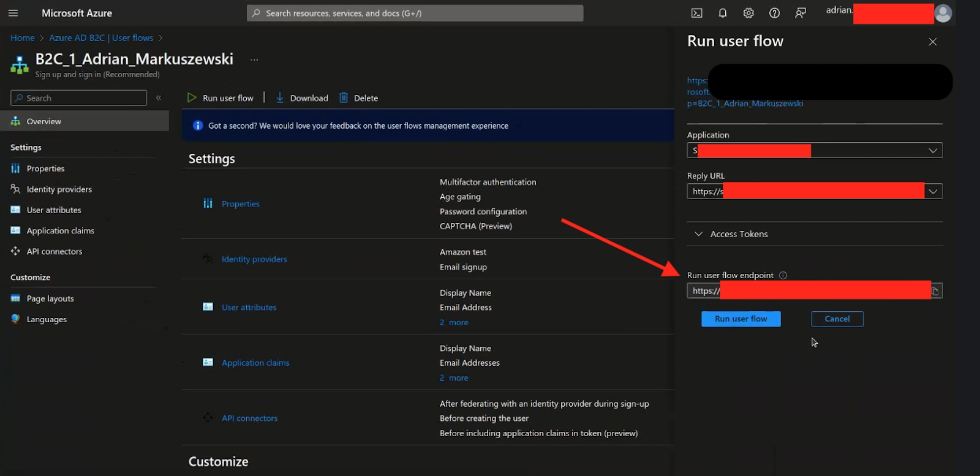Click the API connectors icon in Settings list
Screen dimensions: 980x476
(x=208, y=418)
